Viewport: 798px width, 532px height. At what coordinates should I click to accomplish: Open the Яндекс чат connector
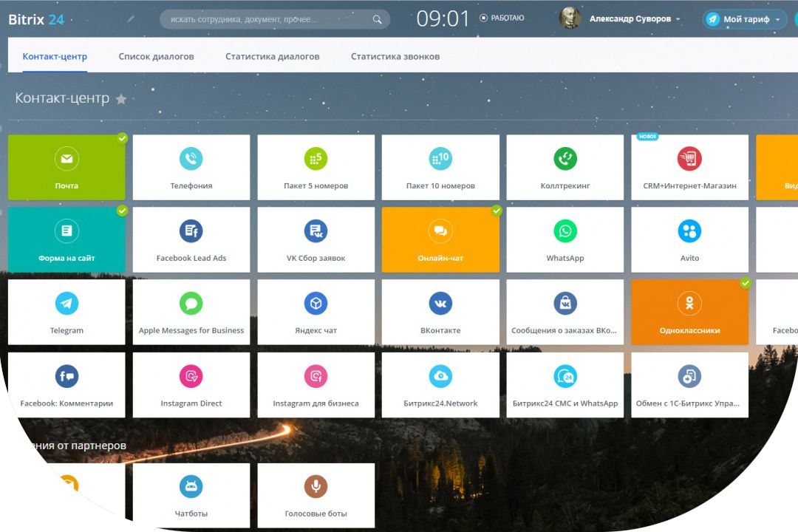click(x=316, y=312)
